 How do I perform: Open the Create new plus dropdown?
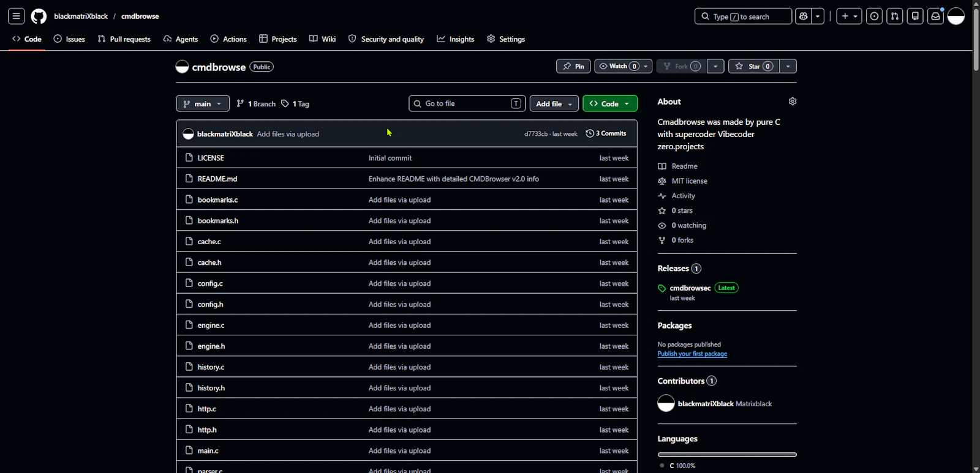pos(850,17)
